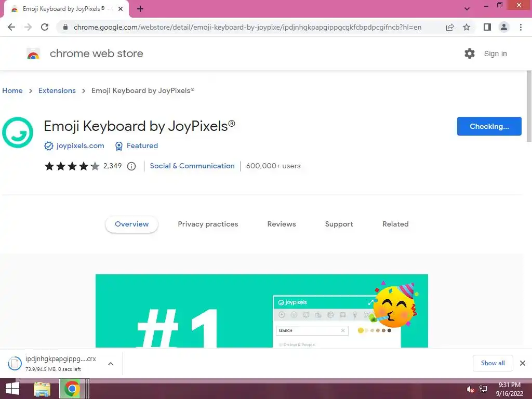The image size is (532, 399).
Task: Click the address bar URL
Action: click(247, 27)
